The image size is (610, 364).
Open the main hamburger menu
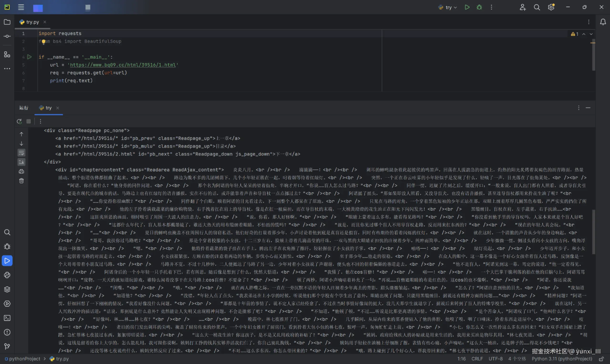pos(21,7)
